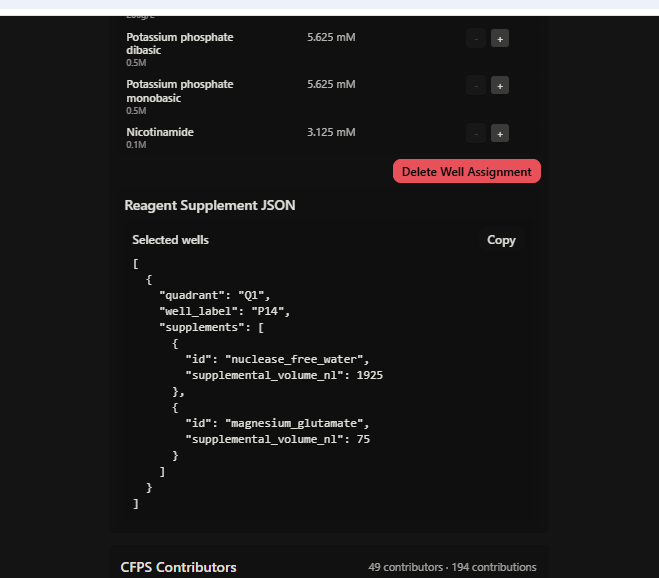Decrease Potassium phosphate monobasic with minus button
659x578 pixels.
[x=476, y=86]
